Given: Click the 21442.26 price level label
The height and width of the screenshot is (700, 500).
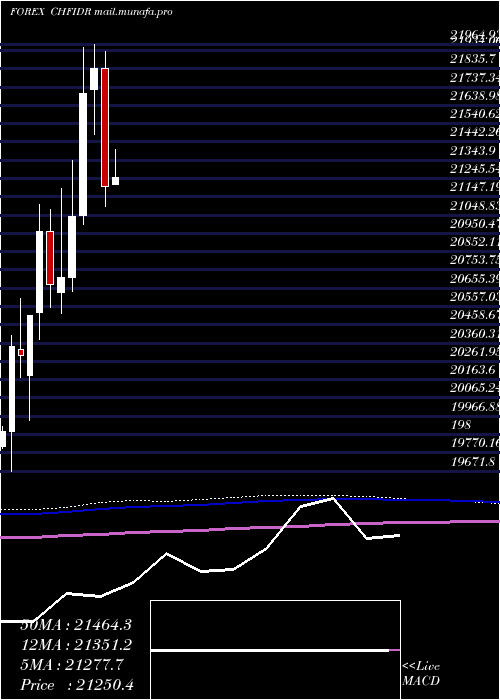Looking at the screenshot, I should tap(475, 132).
